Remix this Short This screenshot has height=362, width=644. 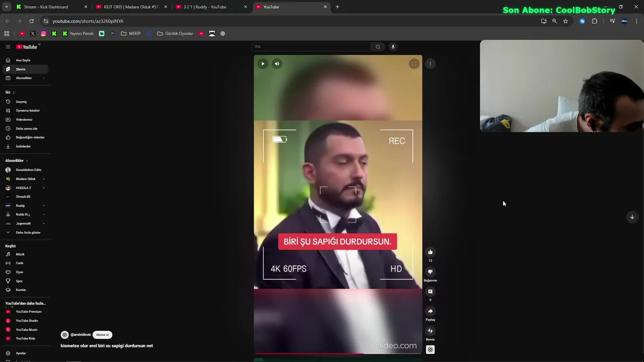(430, 331)
